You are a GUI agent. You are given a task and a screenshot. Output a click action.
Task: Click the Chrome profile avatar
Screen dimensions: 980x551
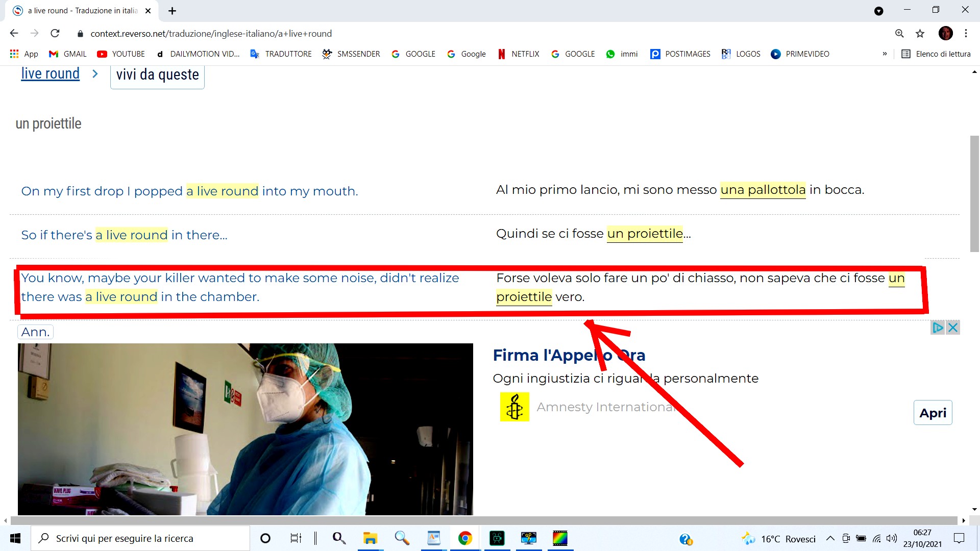(x=945, y=34)
